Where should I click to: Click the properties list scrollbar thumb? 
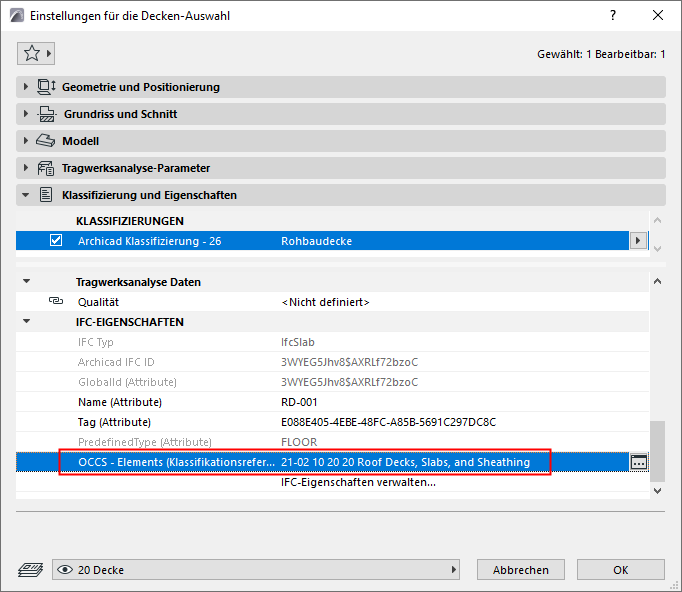point(657,451)
